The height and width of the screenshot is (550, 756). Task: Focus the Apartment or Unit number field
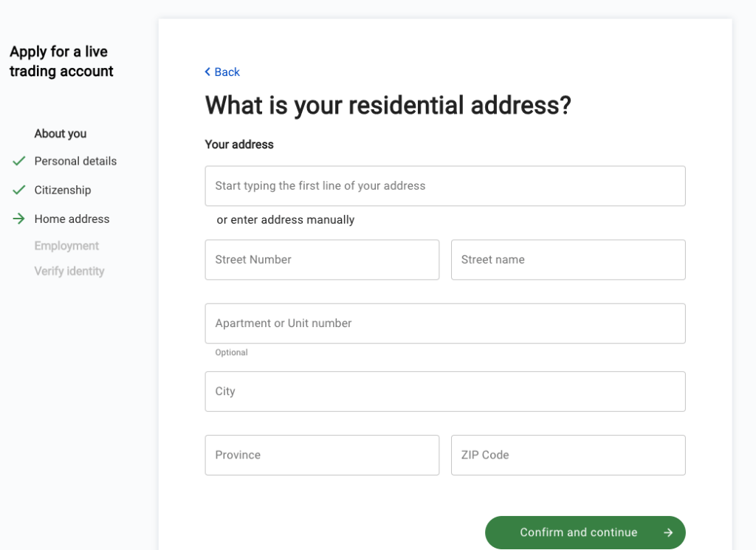pos(444,323)
